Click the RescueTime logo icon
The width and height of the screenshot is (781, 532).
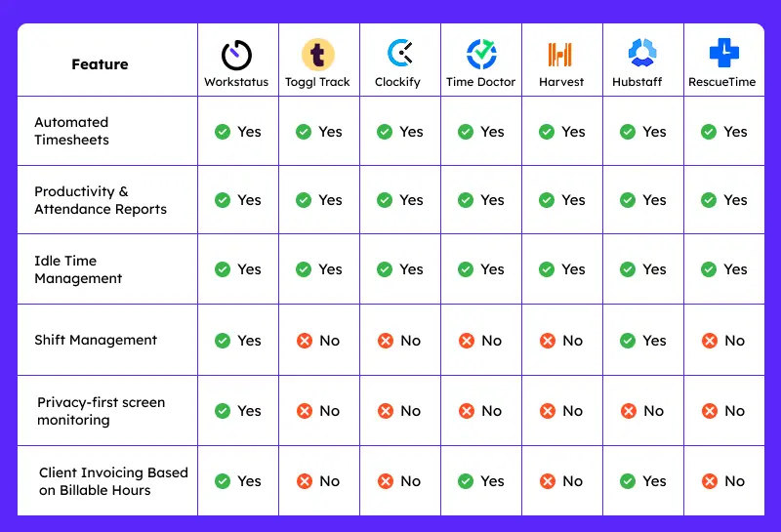(x=722, y=53)
